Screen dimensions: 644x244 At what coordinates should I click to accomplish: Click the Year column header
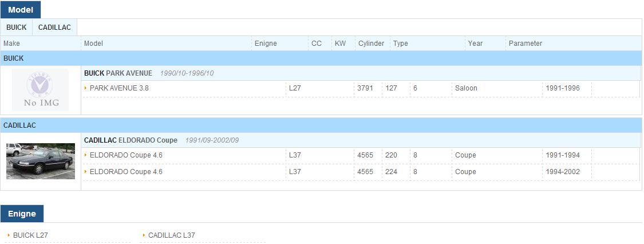pyautogui.click(x=476, y=44)
